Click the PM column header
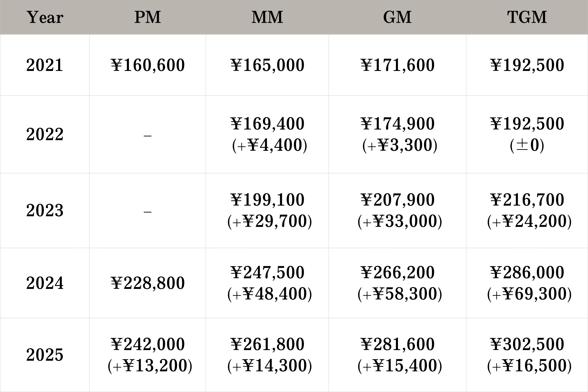 point(148,17)
